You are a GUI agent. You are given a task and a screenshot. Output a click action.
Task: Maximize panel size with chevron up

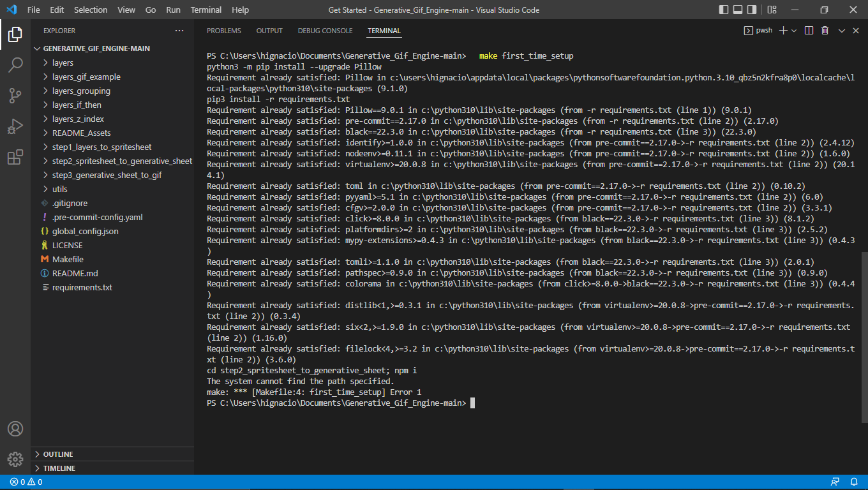pos(841,31)
